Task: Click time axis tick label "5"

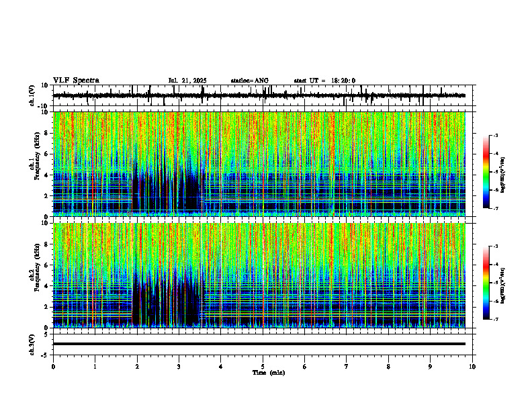Action: tap(263, 367)
